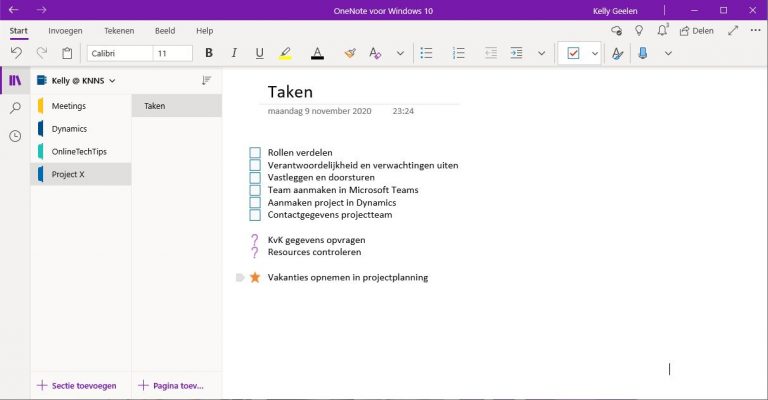Click the page date maandag 9 november 2020
Screen dimensions: 768x400
pos(319,111)
